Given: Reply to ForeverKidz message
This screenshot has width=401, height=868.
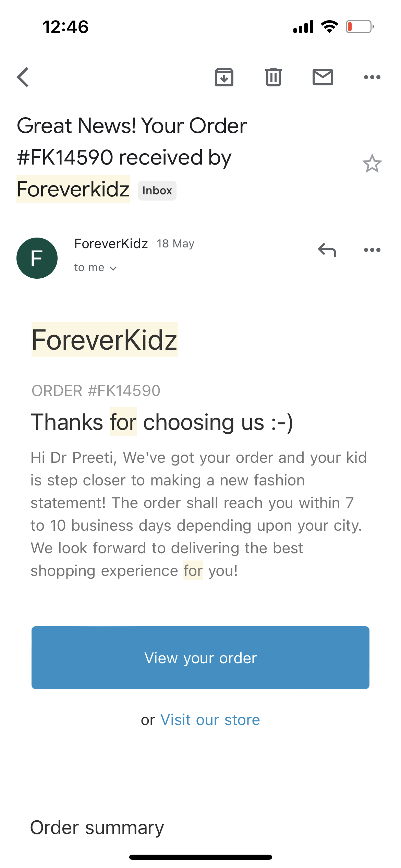Looking at the screenshot, I should tap(327, 250).
